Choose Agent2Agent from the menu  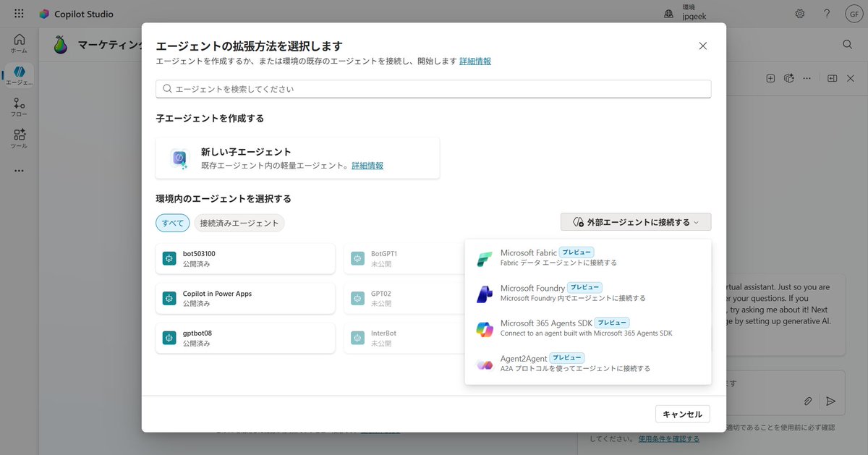coord(588,363)
